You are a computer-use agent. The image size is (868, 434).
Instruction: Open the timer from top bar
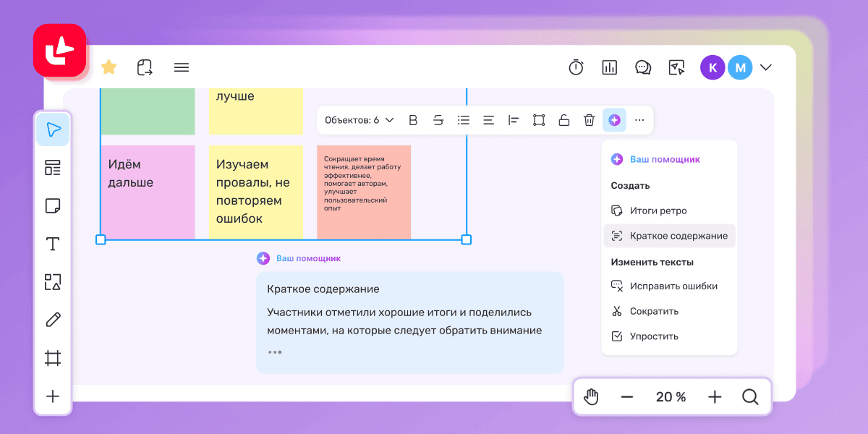click(576, 67)
